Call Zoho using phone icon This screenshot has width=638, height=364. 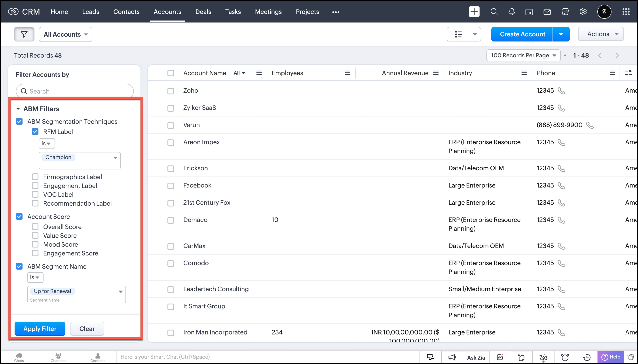(561, 91)
